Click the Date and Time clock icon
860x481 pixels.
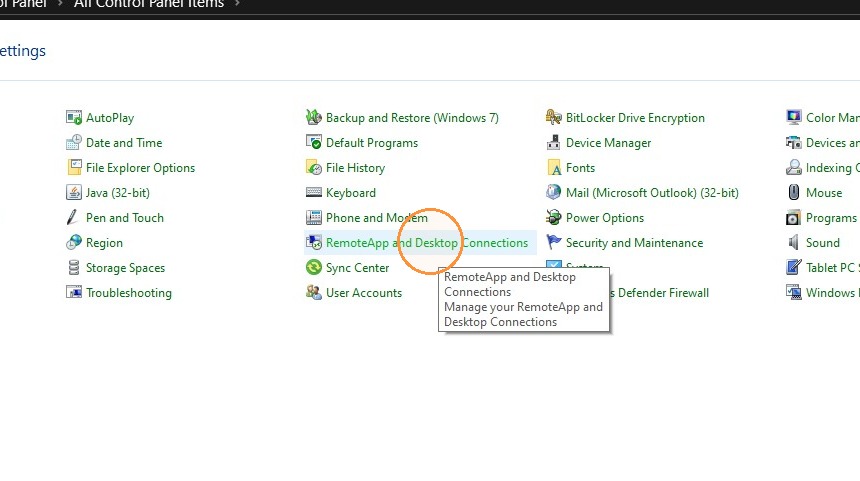tap(73, 143)
